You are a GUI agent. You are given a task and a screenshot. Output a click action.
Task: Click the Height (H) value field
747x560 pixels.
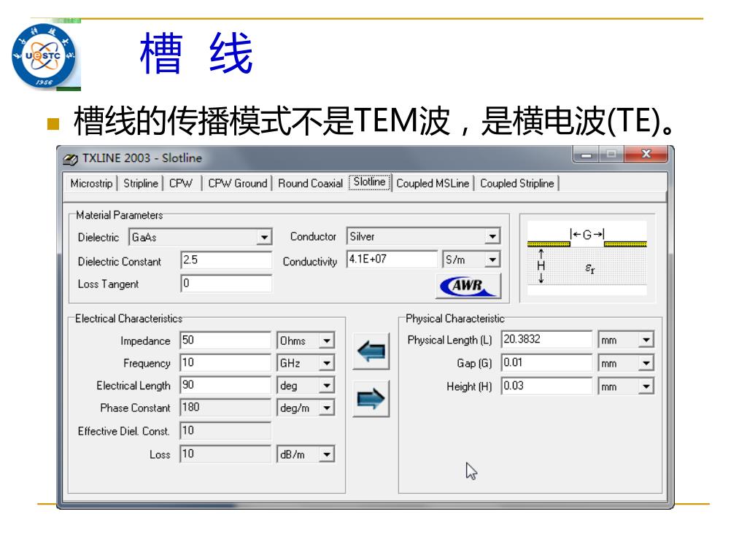546,386
